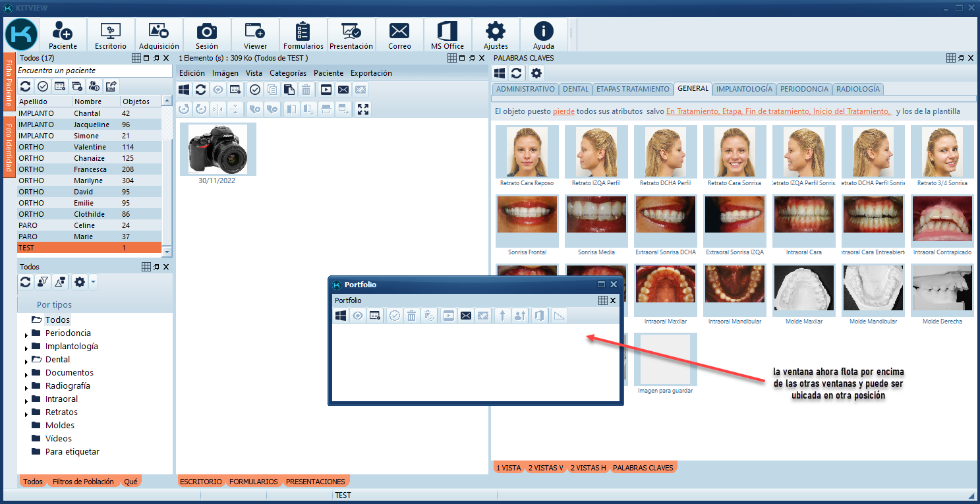This screenshot has width=980, height=504.
Task: Refresh the keywords panel with the sync icon
Action: point(517,73)
